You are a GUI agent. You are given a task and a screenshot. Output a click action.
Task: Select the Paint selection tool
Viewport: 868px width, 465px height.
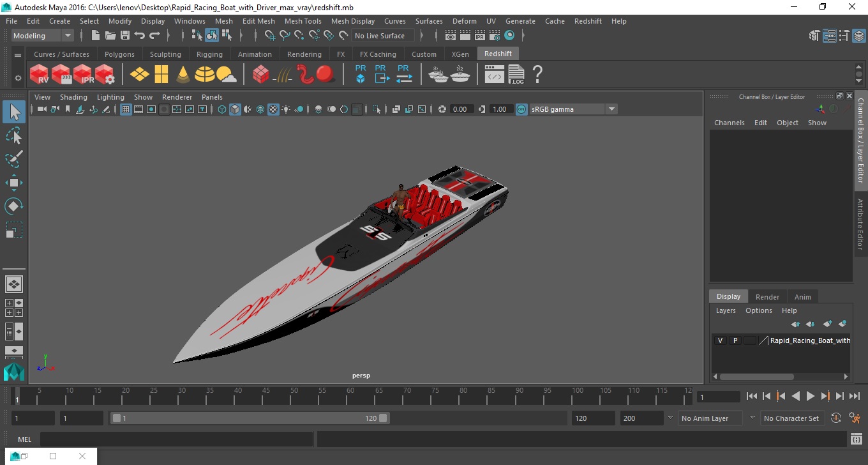(x=14, y=159)
